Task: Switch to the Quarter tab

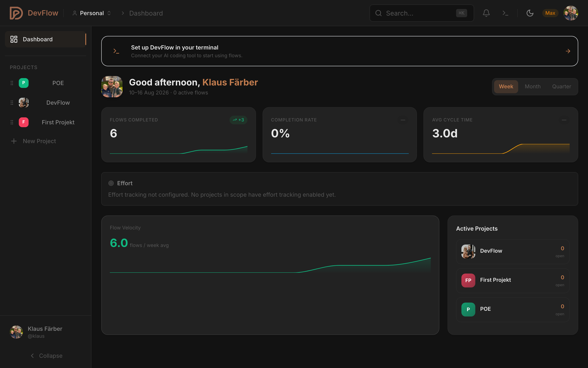Action: pyautogui.click(x=561, y=87)
